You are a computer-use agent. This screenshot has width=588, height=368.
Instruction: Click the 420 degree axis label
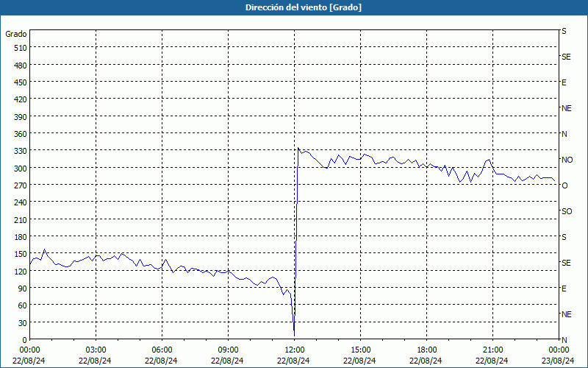(21, 99)
